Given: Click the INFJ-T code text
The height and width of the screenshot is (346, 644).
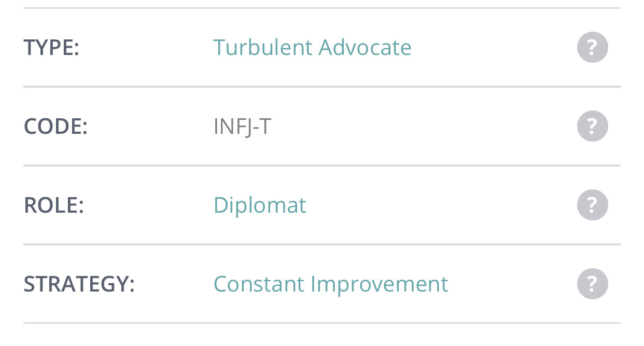Looking at the screenshot, I should (242, 126).
